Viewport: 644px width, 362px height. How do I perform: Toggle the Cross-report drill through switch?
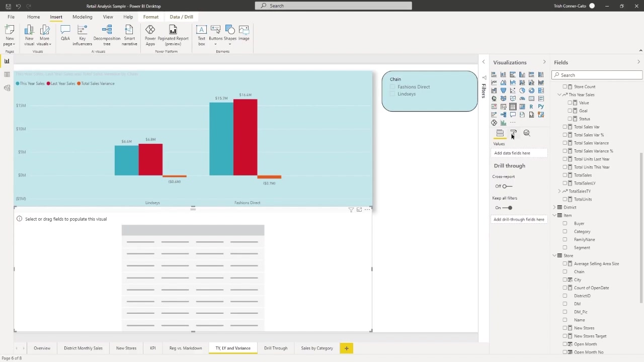507,186
